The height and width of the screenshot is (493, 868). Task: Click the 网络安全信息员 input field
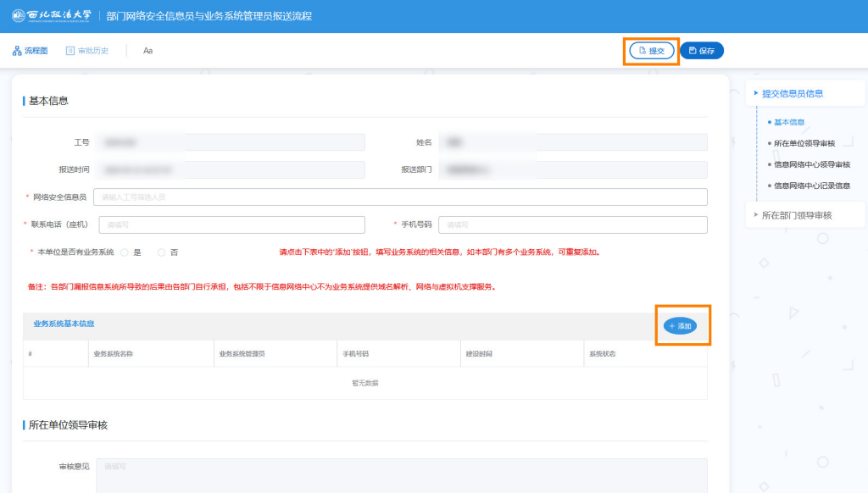coord(400,197)
